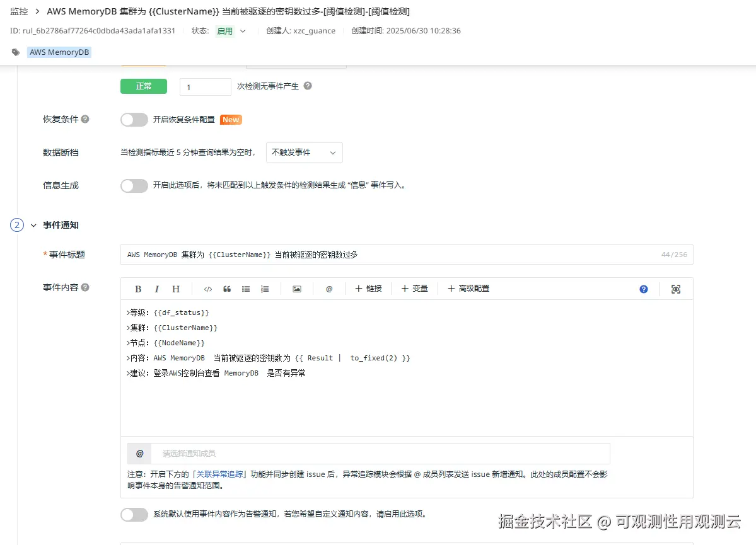Click the New badge
This screenshot has height=545, width=756.
coord(231,120)
